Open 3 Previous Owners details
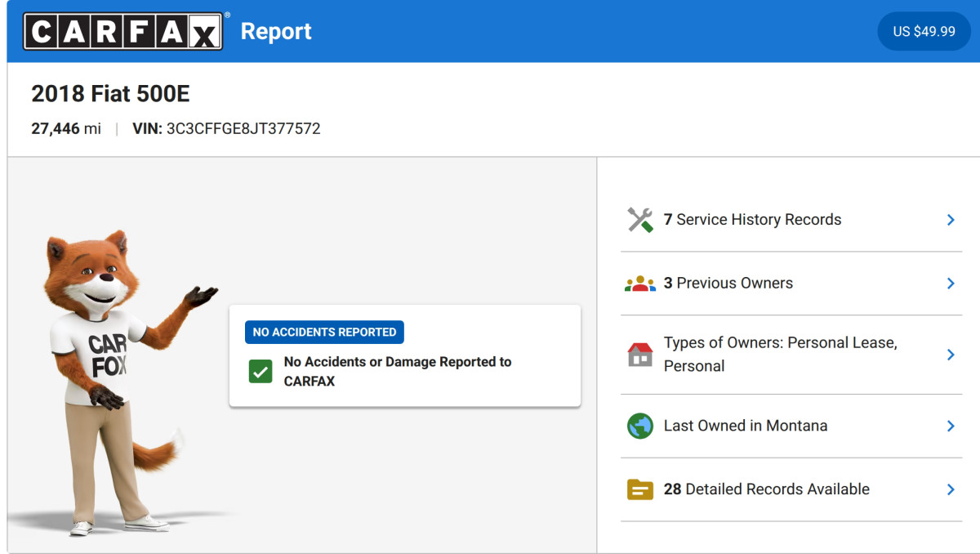The image size is (980, 554). tap(791, 284)
